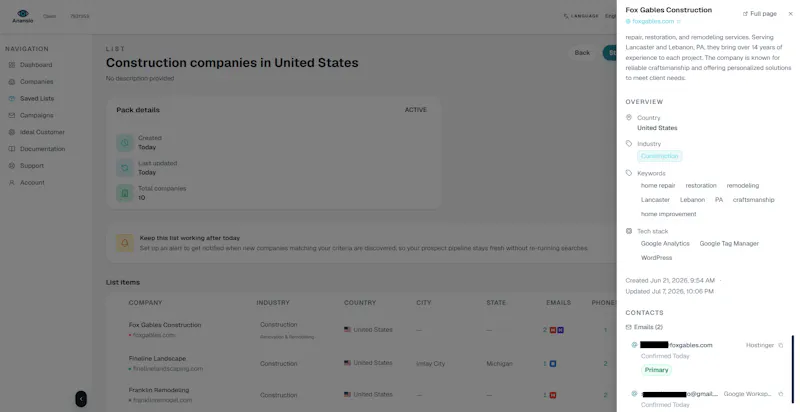Click the Michigan state cell
Screen dimensions: 800x412
[499, 364]
